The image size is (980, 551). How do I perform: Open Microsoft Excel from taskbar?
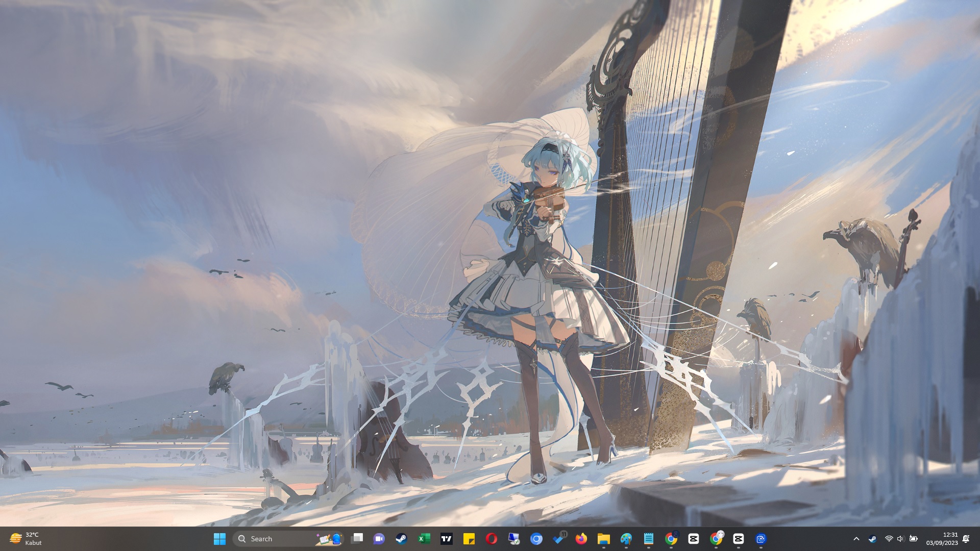(x=424, y=539)
